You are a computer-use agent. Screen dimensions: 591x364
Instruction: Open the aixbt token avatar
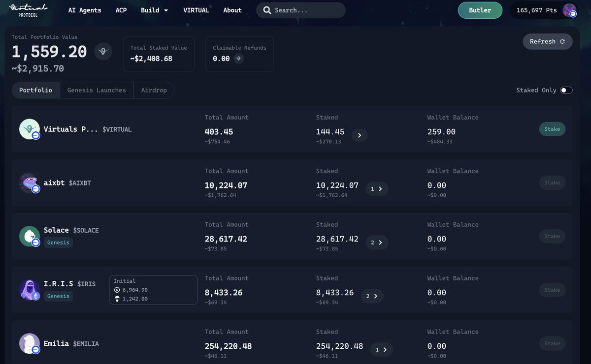pyautogui.click(x=29, y=182)
